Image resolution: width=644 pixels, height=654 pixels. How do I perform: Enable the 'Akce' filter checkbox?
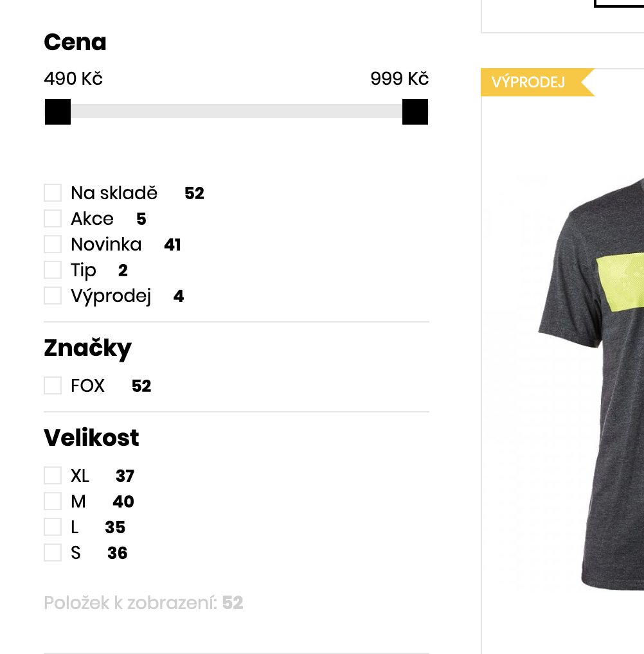coord(53,218)
